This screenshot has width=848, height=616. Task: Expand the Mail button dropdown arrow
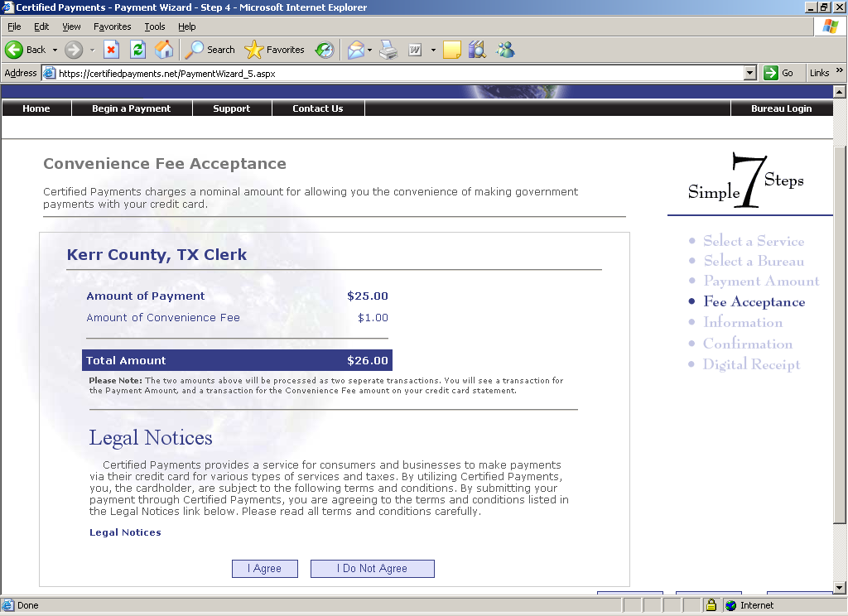click(369, 50)
